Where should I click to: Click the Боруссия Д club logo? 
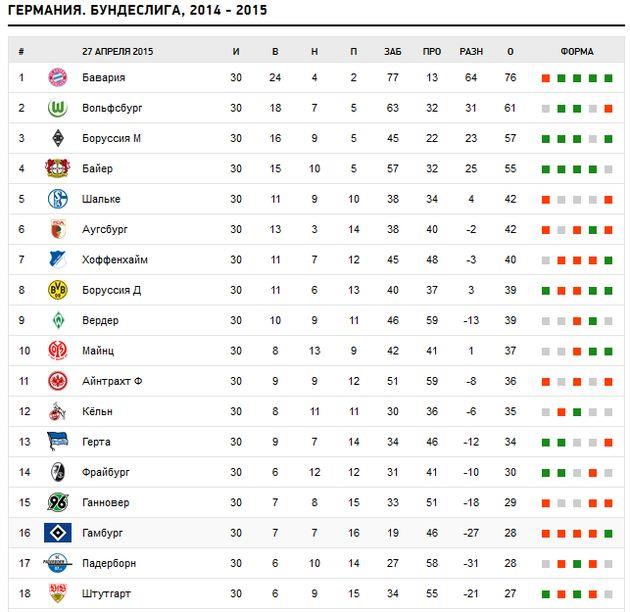coord(57,290)
